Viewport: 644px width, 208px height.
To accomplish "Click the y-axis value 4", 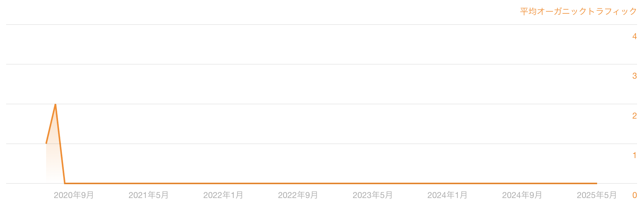I will (x=634, y=36).
